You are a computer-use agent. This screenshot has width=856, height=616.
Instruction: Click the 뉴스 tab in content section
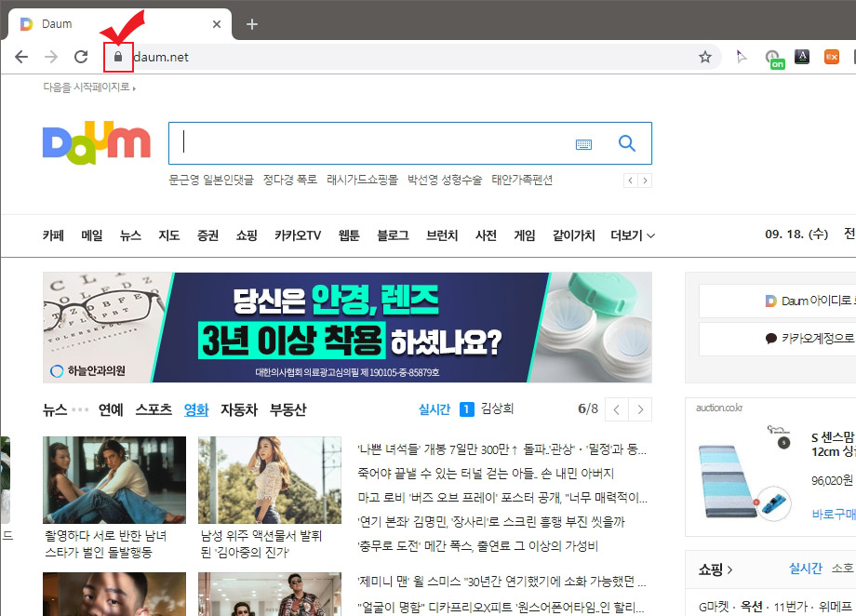pyautogui.click(x=55, y=409)
